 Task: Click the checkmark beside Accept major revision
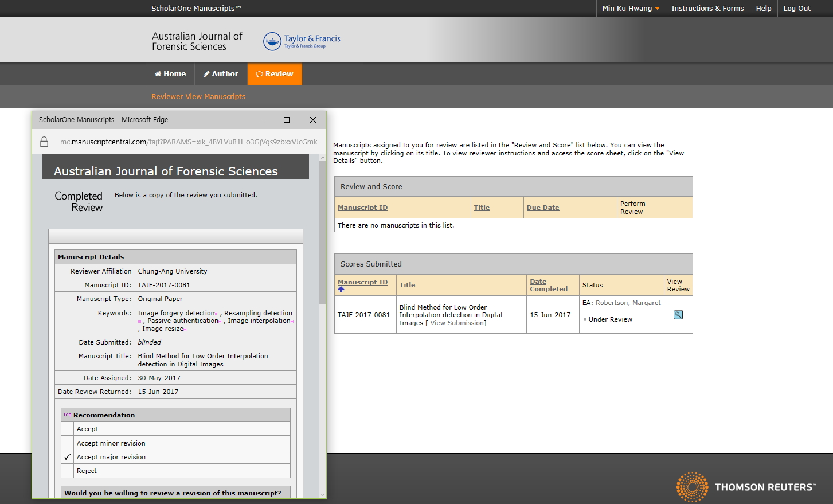[68, 457]
